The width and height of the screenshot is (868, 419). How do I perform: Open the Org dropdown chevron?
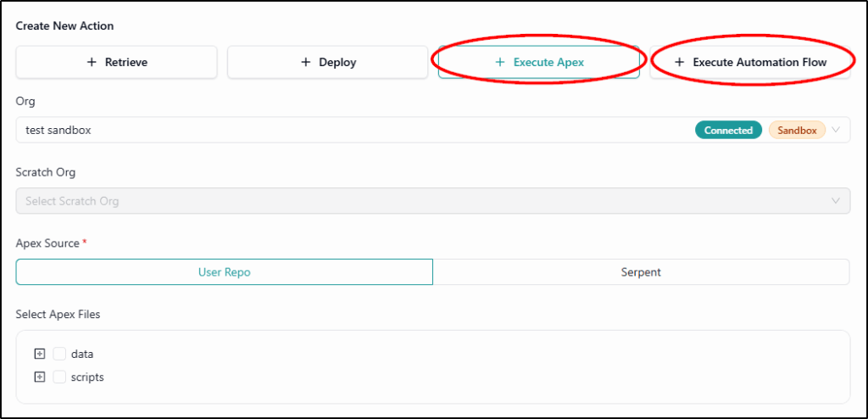836,131
